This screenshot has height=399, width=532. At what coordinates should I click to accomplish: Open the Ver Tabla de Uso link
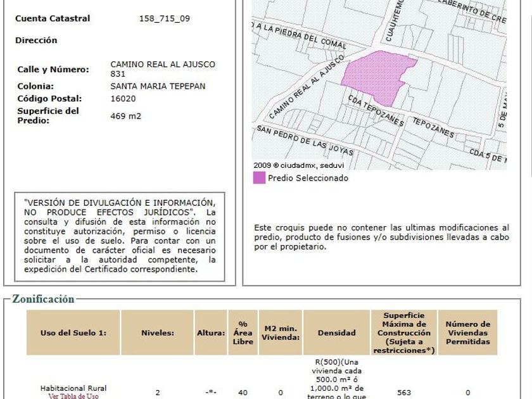(x=73, y=396)
